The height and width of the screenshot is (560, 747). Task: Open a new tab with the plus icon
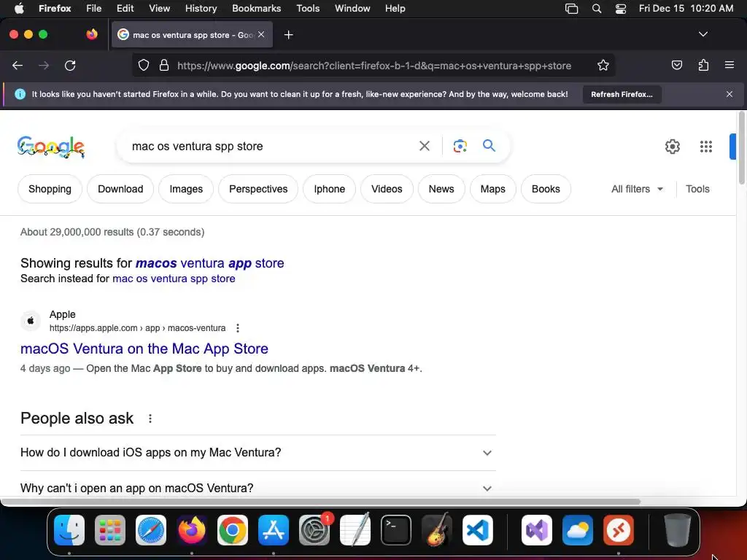pyautogui.click(x=288, y=35)
